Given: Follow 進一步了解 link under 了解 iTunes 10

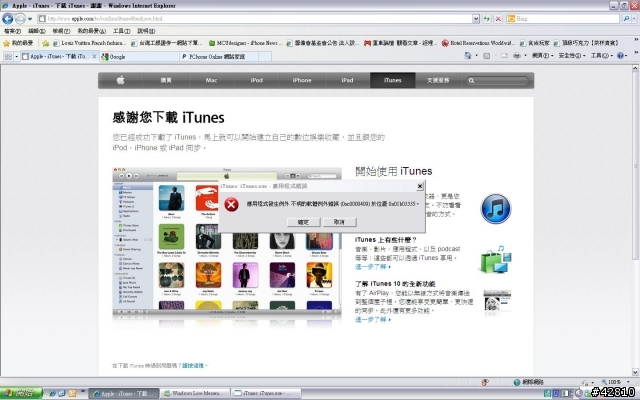Looking at the screenshot, I should click(373, 320).
